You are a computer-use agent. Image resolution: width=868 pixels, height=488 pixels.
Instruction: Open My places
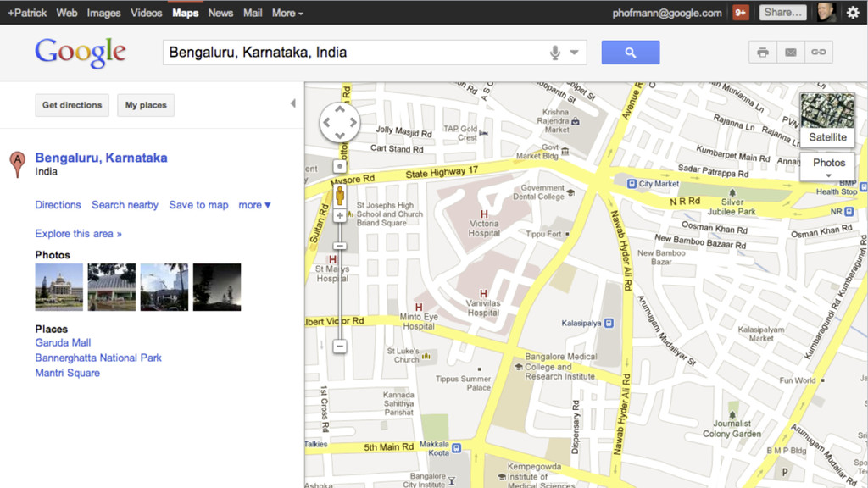(x=146, y=105)
